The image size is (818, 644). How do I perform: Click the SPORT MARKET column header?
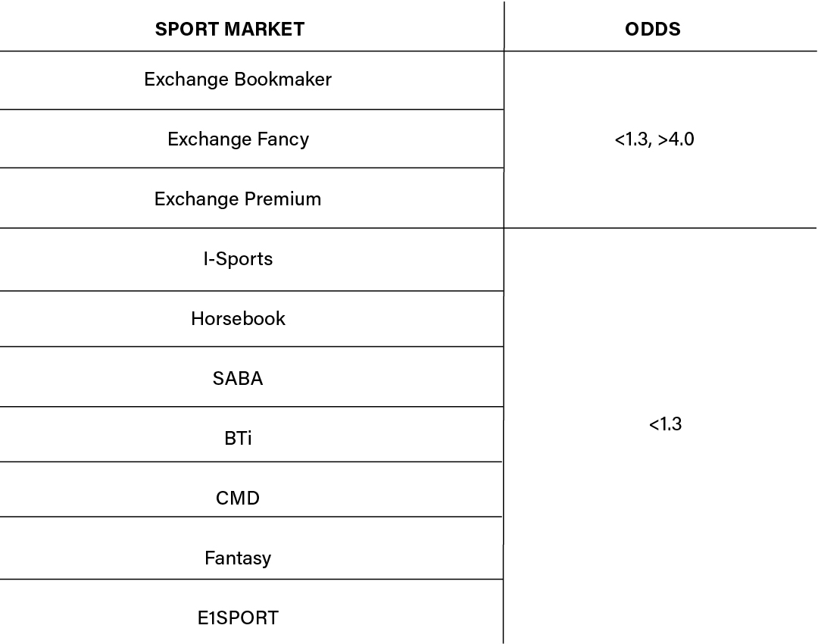tap(229, 30)
